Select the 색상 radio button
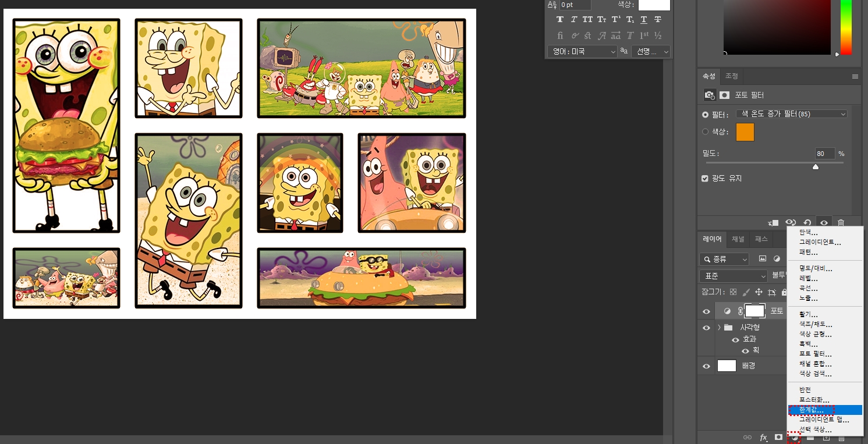The image size is (868, 444). (x=706, y=132)
